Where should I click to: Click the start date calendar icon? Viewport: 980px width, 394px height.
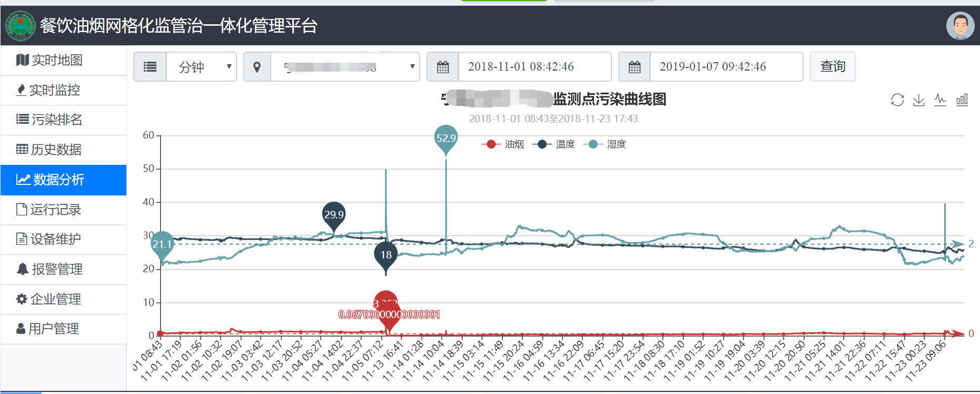(443, 67)
